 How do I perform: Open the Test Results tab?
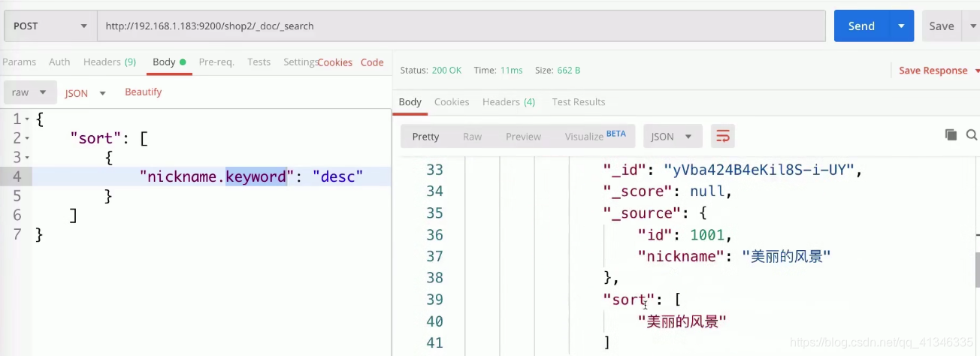click(x=579, y=101)
